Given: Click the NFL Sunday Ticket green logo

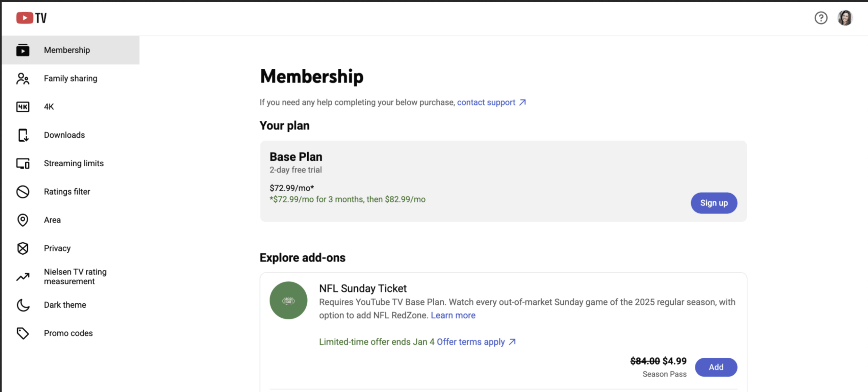Looking at the screenshot, I should pyautogui.click(x=288, y=301).
